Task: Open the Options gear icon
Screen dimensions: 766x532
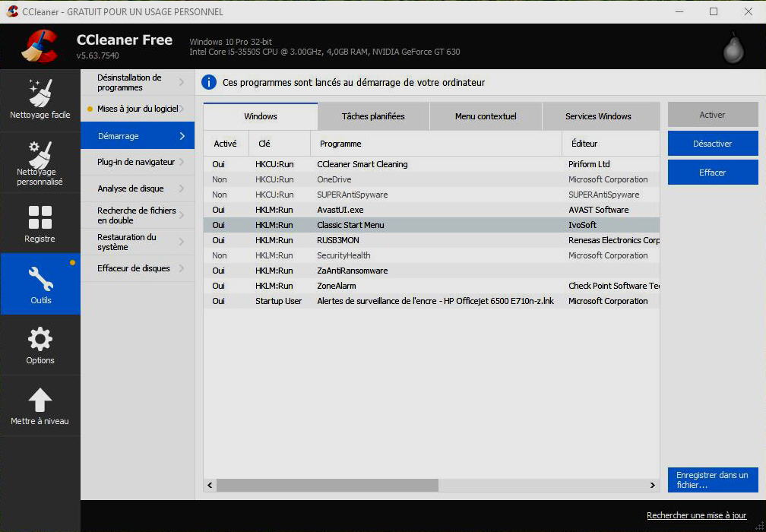Action: pyautogui.click(x=40, y=340)
